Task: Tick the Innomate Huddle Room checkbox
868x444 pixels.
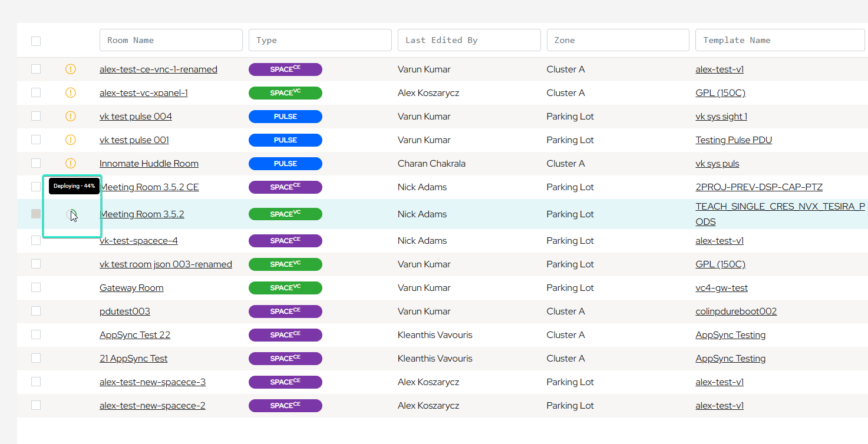Action: pos(36,163)
